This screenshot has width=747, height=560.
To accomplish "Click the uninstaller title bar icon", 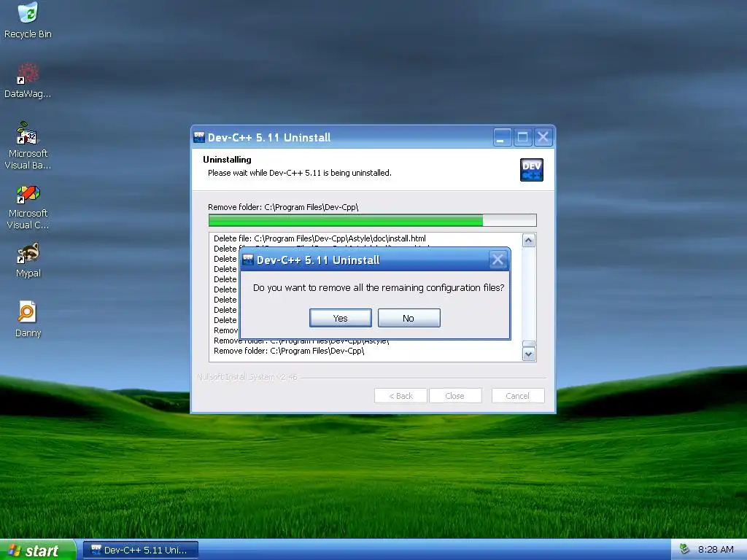I will 199,137.
